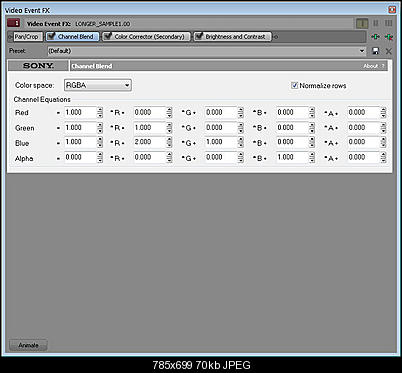Toggle the Color Corrector (Secondary) checkbox

point(107,36)
